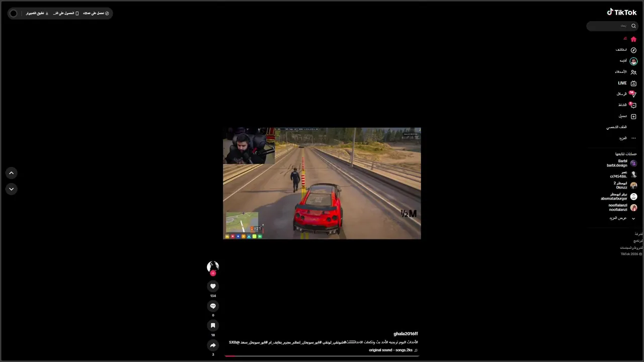Click the get coins option in top pill

pos(97,13)
